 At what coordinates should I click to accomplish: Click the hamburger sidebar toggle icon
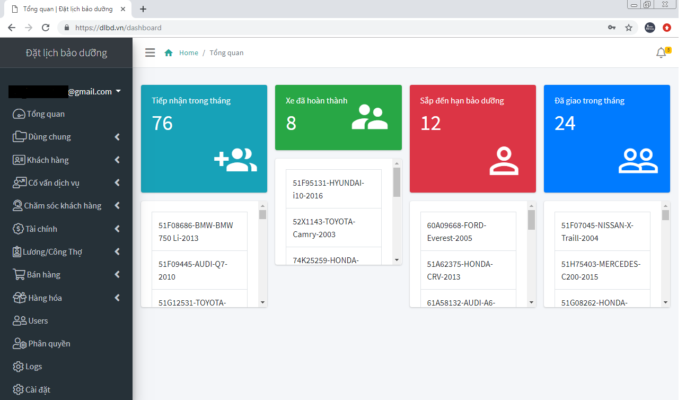tap(150, 52)
